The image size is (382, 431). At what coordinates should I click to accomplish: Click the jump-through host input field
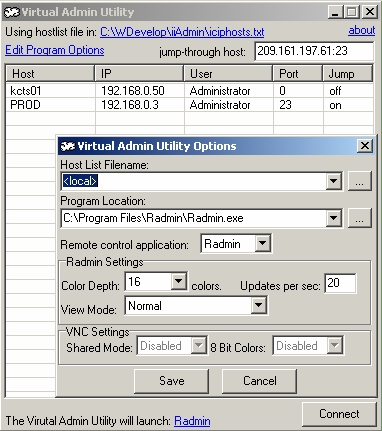[x=314, y=51]
